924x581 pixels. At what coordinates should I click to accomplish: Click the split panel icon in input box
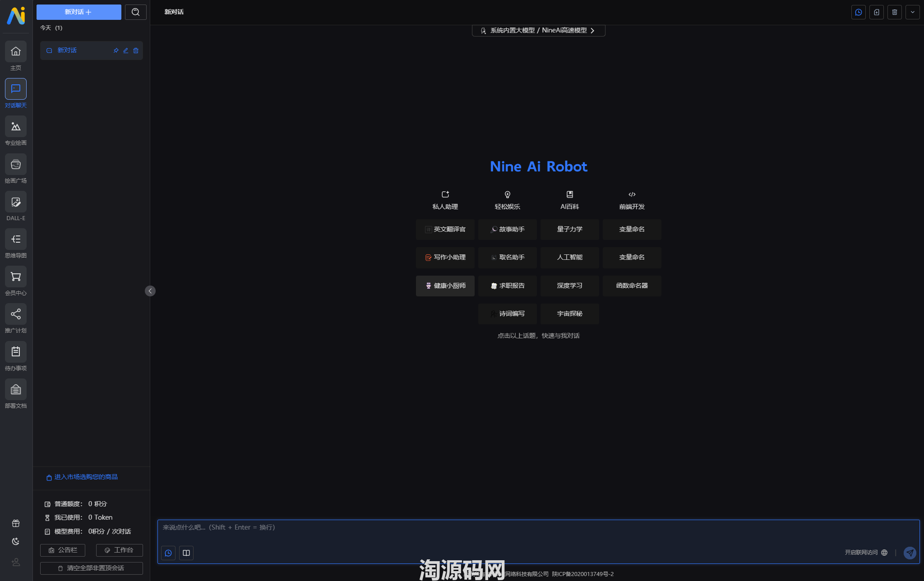coord(186,553)
